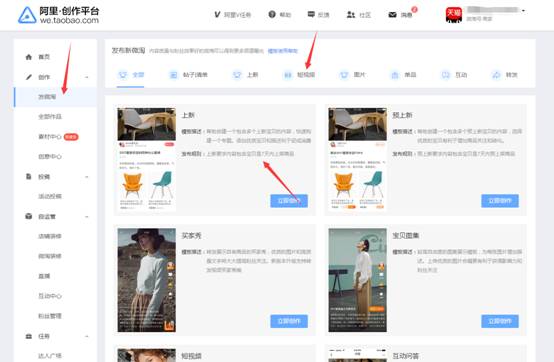Switch to the 上新 tab label
The width and height of the screenshot is (554, 362).
point(252,75)
